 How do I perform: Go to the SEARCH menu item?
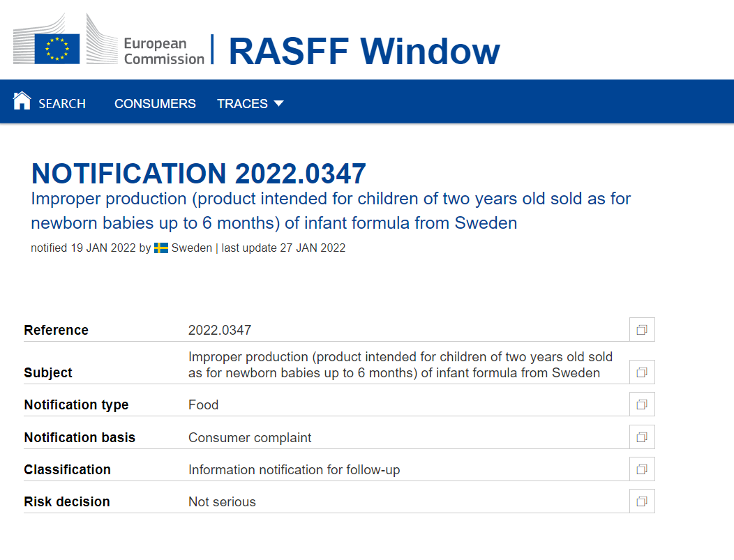pos(61,104)
